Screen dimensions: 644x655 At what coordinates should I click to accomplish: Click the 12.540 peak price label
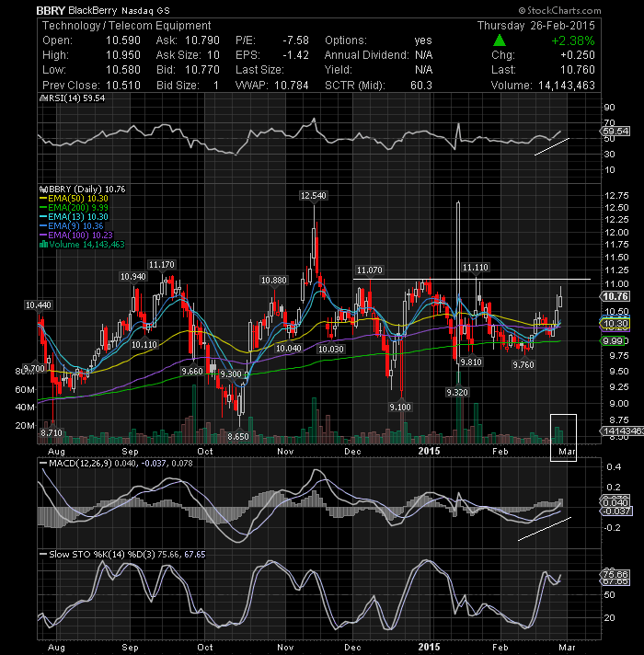coord(314,196)
